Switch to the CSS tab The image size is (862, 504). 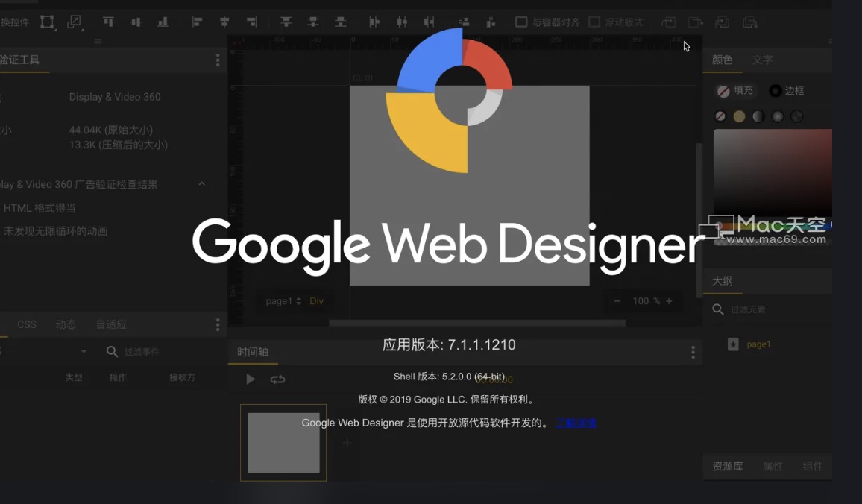[x=26, y=324]
